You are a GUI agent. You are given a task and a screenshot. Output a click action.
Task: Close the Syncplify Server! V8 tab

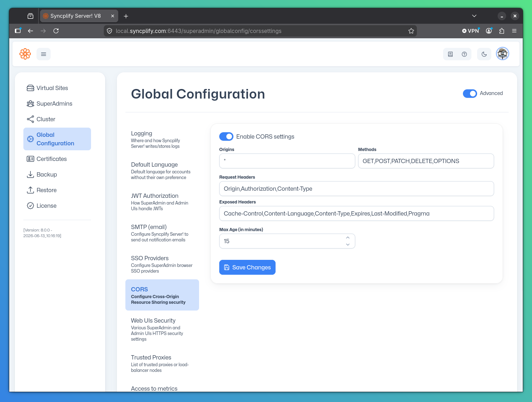(x=113, y=16)
